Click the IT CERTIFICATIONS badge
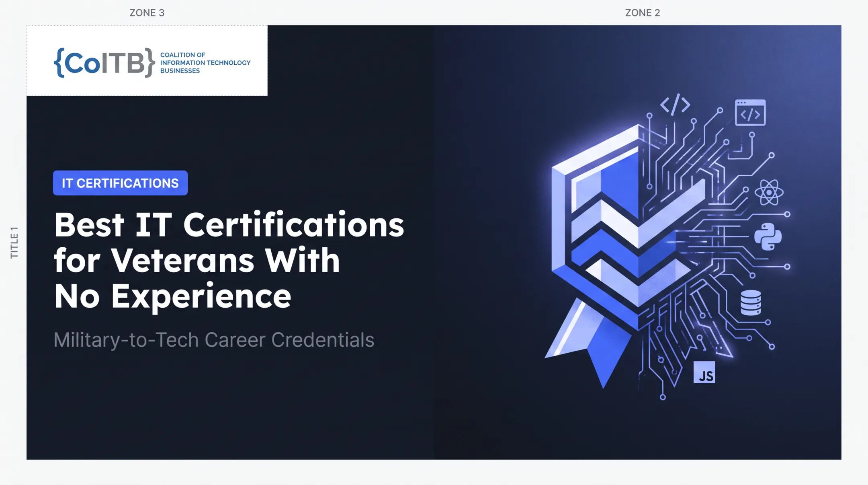 coord(120,183)
